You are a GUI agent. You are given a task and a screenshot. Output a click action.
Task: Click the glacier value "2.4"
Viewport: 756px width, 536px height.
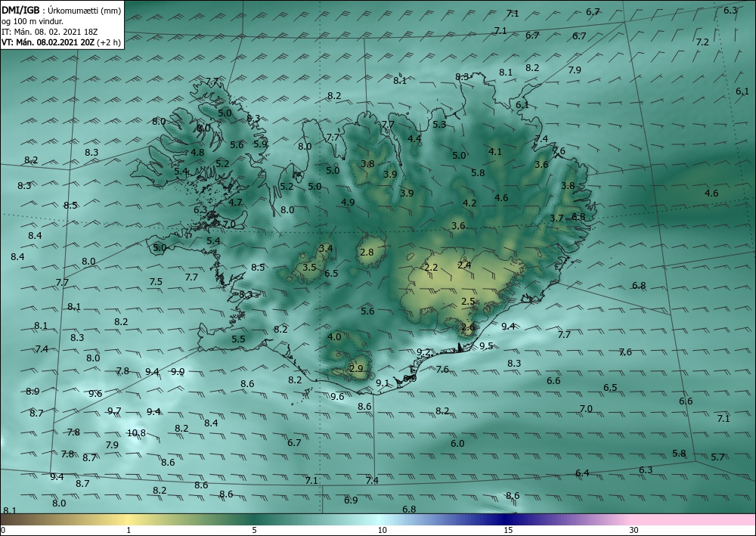click(x=464, y=265)
